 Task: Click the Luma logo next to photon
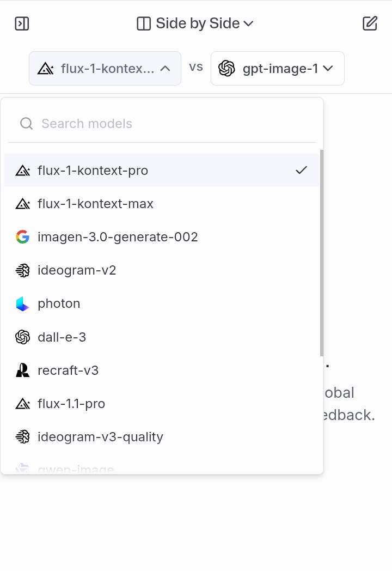tap(22, 303)
